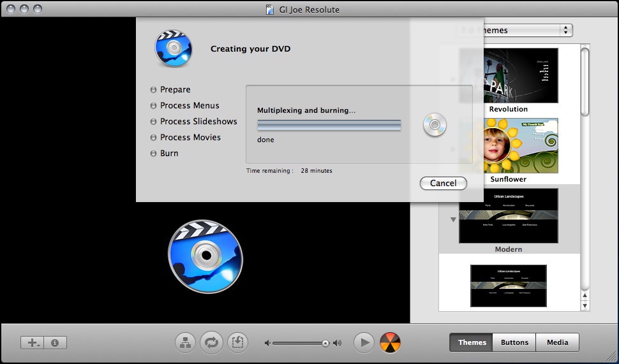Switch to the Buttons tab
The image size is (619, 364).
point(514,342)
